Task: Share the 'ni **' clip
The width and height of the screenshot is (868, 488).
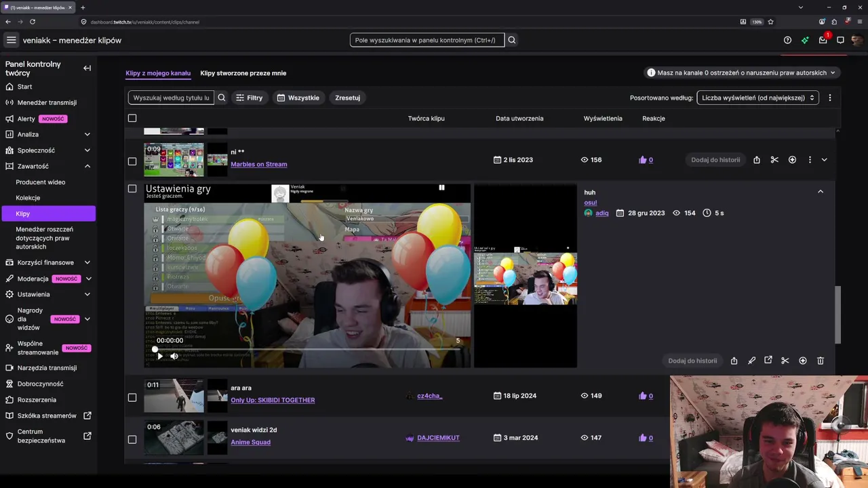Action: (x=757, y=160)
